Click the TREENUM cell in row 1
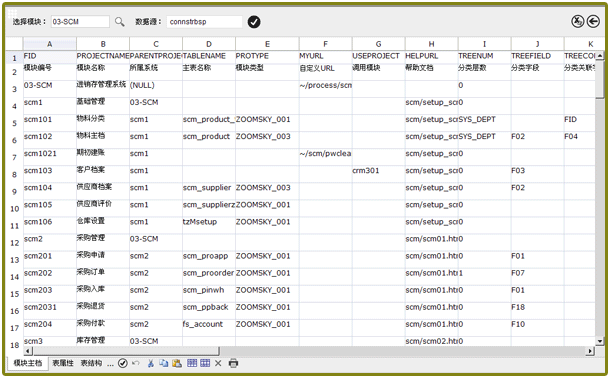Viewport: 610px width, 378px height. [484, 56]
